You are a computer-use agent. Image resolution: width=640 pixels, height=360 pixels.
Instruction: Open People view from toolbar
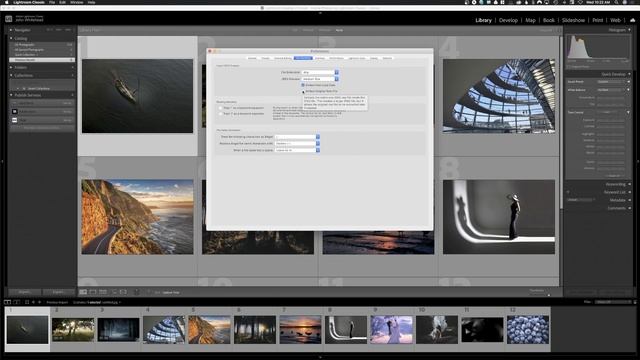coord(123,292)
